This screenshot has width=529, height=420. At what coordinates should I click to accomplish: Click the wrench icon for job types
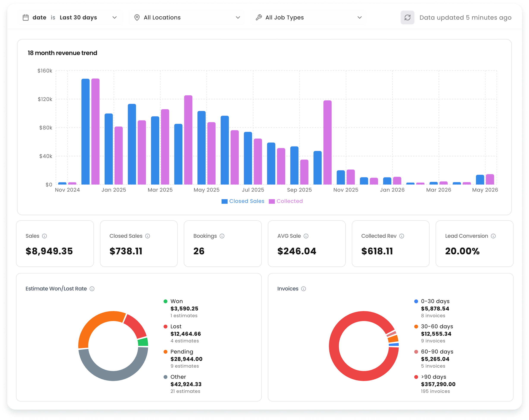point(259,17)
